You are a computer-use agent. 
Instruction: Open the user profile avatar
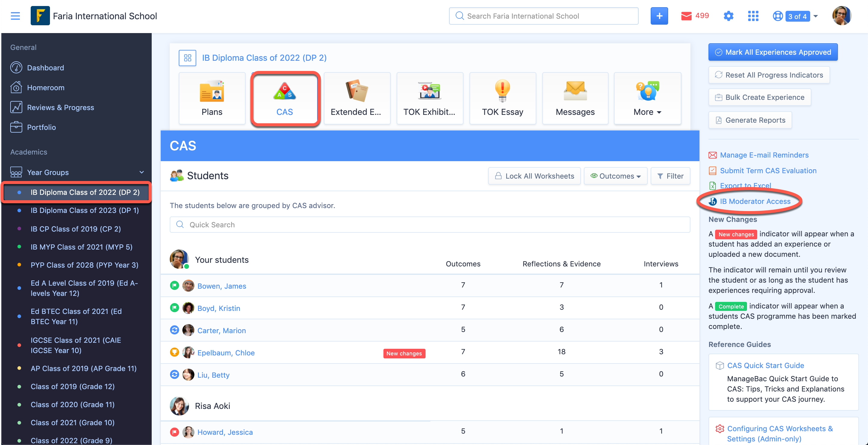pyautogui.click(x=842, y=16)
